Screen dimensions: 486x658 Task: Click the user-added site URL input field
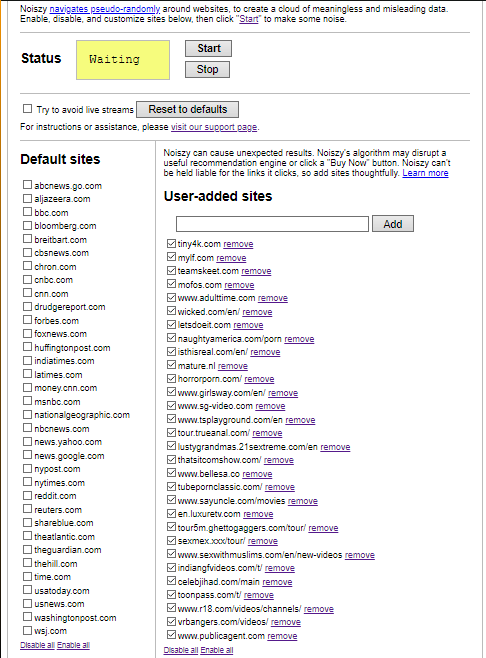coord(272,224)
